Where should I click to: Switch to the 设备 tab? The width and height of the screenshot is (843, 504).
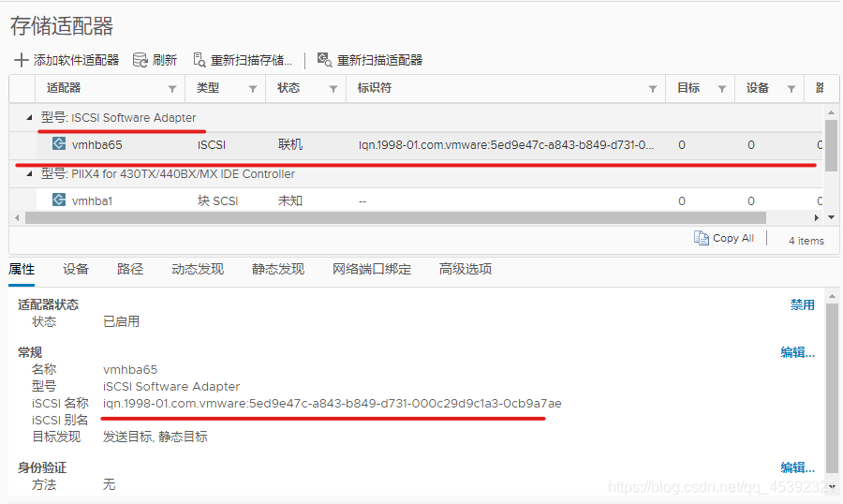click(x=76, y=269)
